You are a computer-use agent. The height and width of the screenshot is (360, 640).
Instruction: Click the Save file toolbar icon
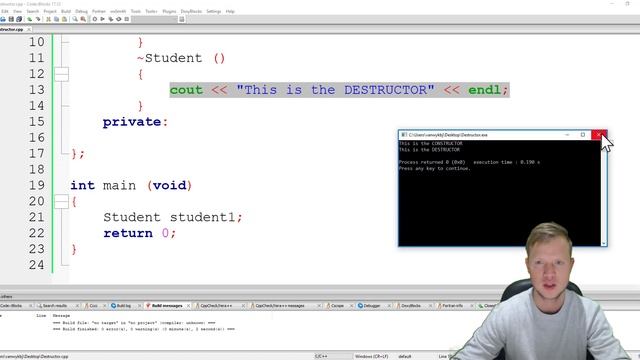pyautogui.click(x=11, y=19)
